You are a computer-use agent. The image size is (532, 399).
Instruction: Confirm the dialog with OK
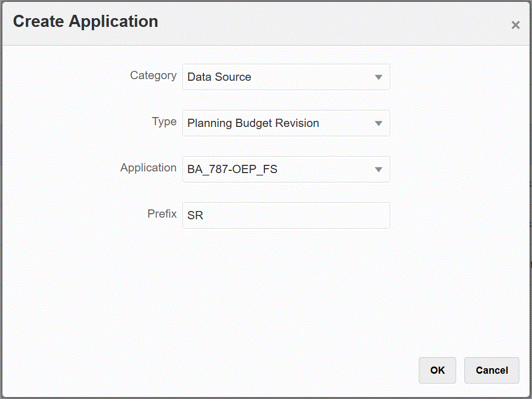[x=437, y=370]
